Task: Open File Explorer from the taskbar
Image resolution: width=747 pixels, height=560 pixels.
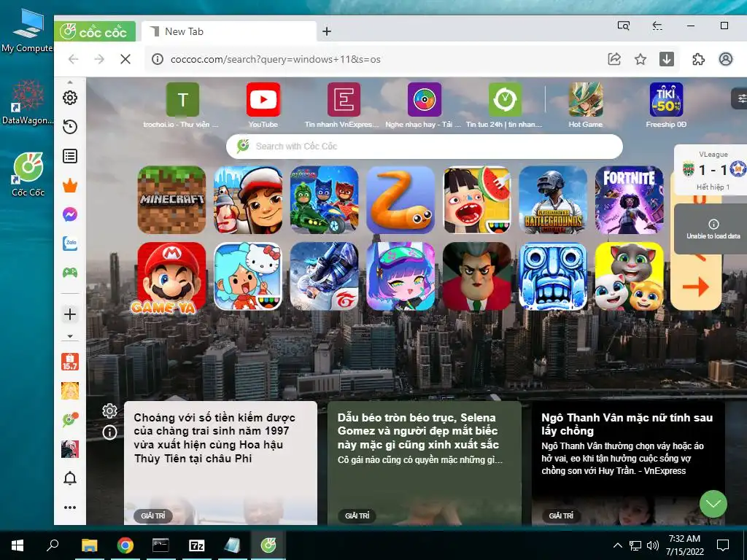Action: 90,545
